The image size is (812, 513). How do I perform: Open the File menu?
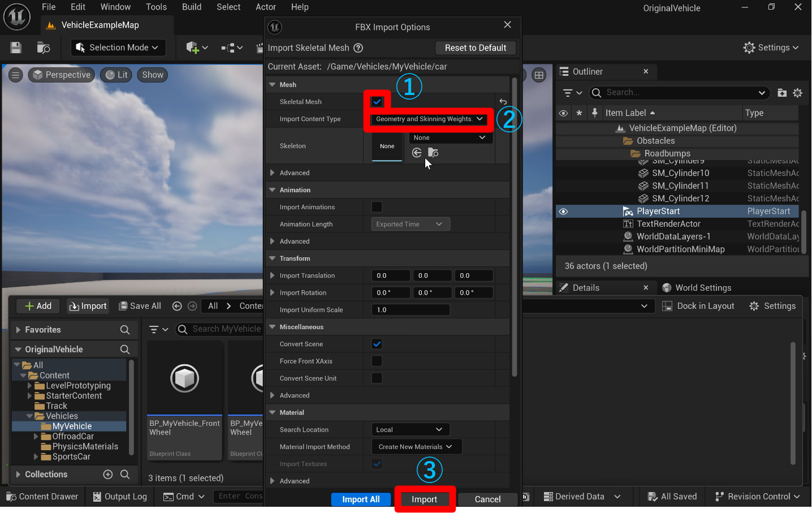(49, 7)
